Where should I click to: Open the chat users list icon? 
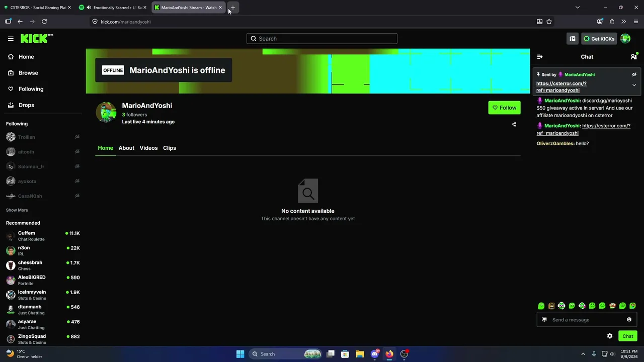point(634,57)
